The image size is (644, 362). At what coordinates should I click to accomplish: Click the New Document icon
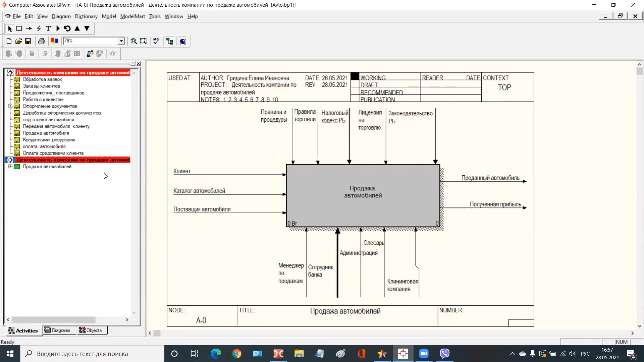click(x=8, y=41)
